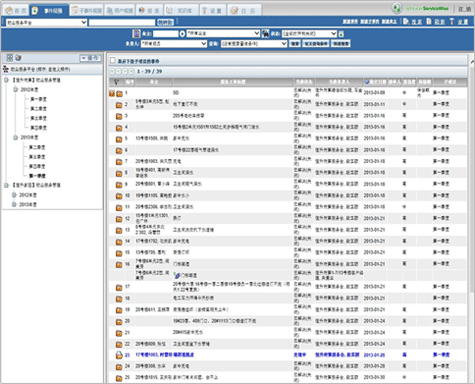The width and height of the screenshot is (475, 384).
Task: Open the folder icon in row 16
Action: coord(119,265)
